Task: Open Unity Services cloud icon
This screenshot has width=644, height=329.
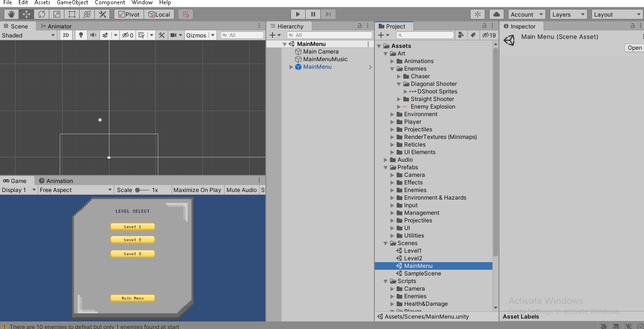Action: coord(497,14)
